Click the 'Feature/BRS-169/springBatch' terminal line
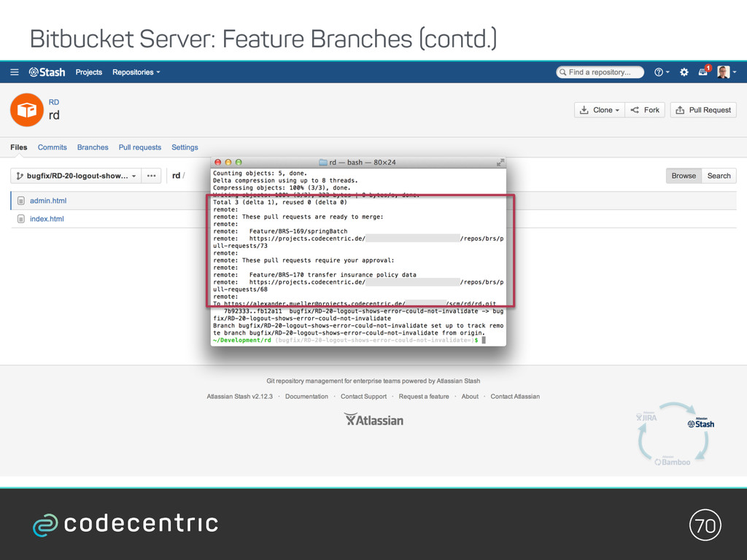 [x=298, y=231]
